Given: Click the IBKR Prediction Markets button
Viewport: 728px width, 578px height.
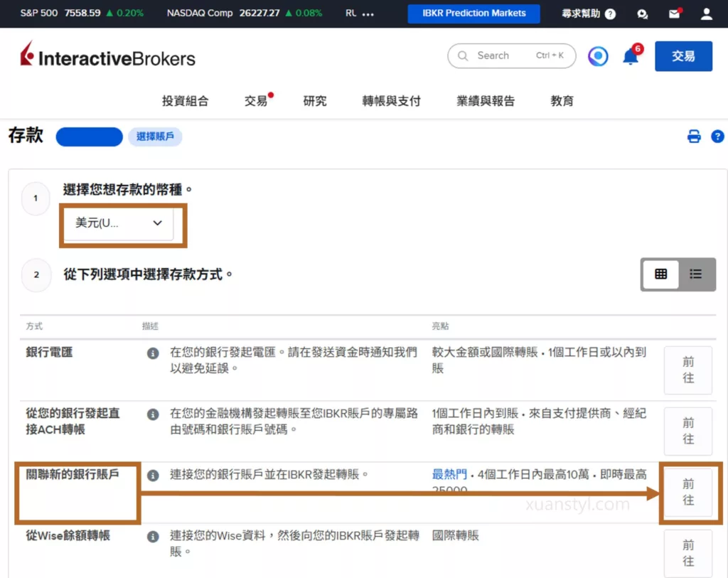Looking at the screenshot, I should click(473, 14).
